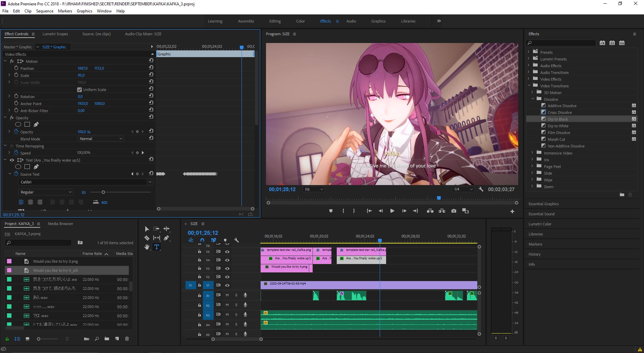Click the font size slider handle

103,192
